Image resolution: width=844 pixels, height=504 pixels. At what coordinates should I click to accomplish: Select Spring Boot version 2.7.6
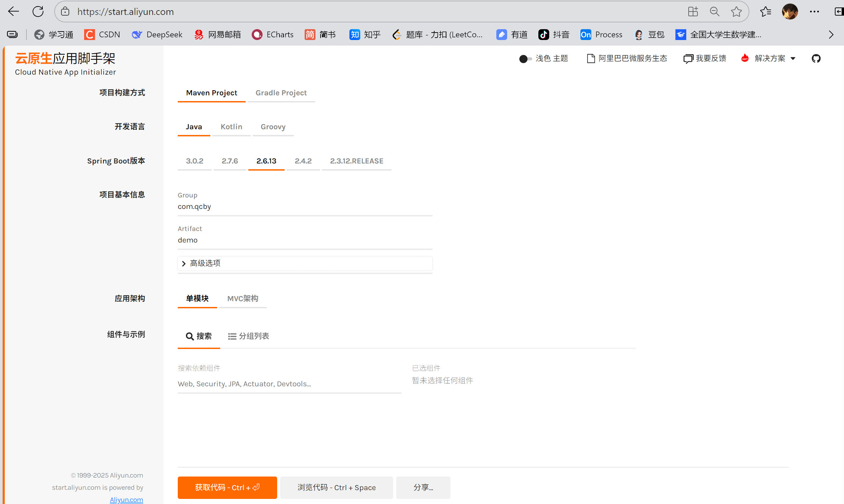[230, 161]
